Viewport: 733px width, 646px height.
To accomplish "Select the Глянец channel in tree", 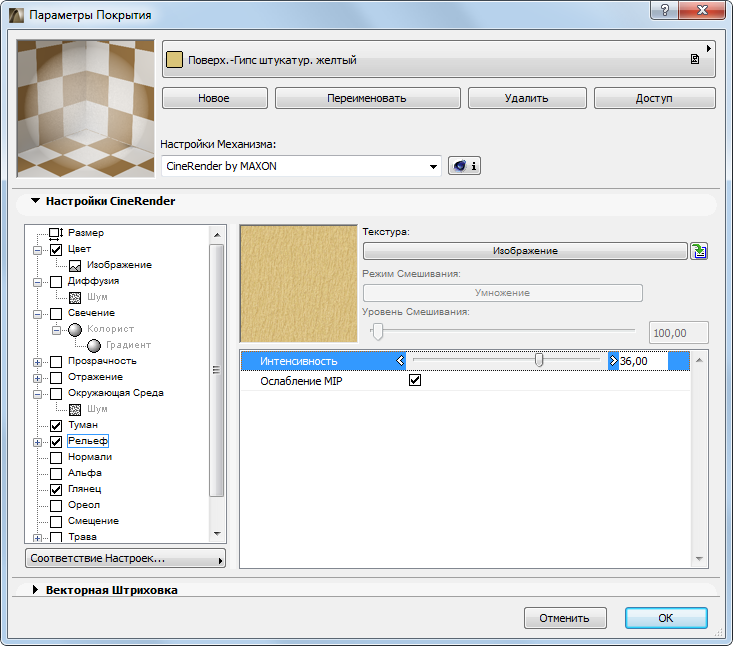I will (85, 489).
